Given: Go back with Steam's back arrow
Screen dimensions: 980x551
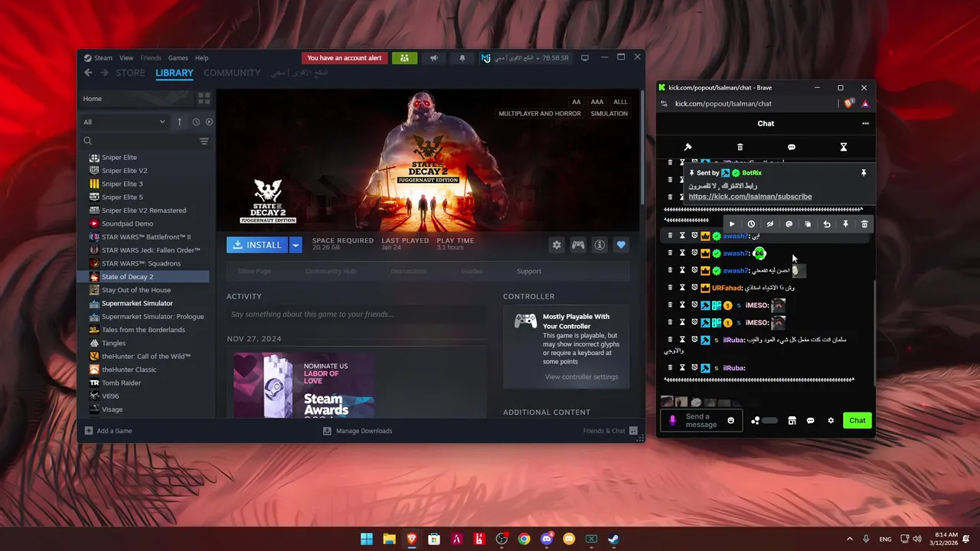Looking at the screenshot, I should tap(88, 73).
